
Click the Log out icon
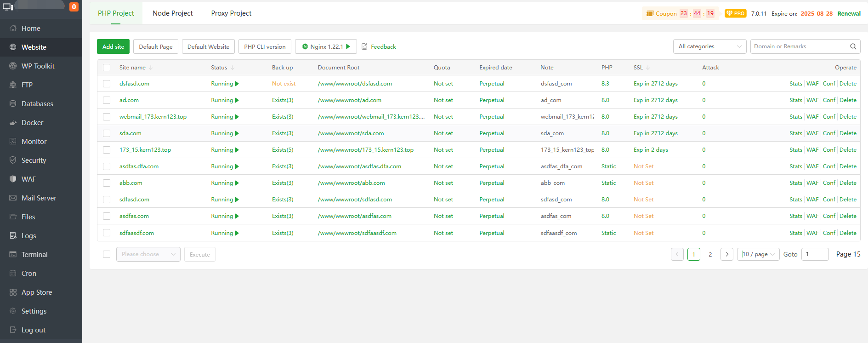pyautogui.click(x=13, y=330)
